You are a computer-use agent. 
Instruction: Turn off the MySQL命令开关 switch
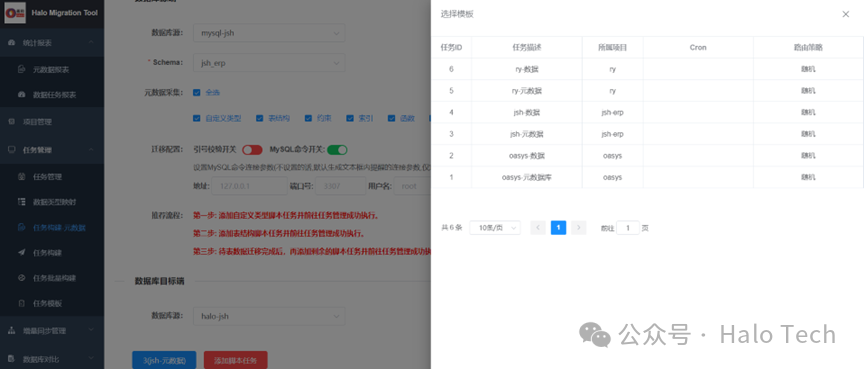click(x=337, y=150)
